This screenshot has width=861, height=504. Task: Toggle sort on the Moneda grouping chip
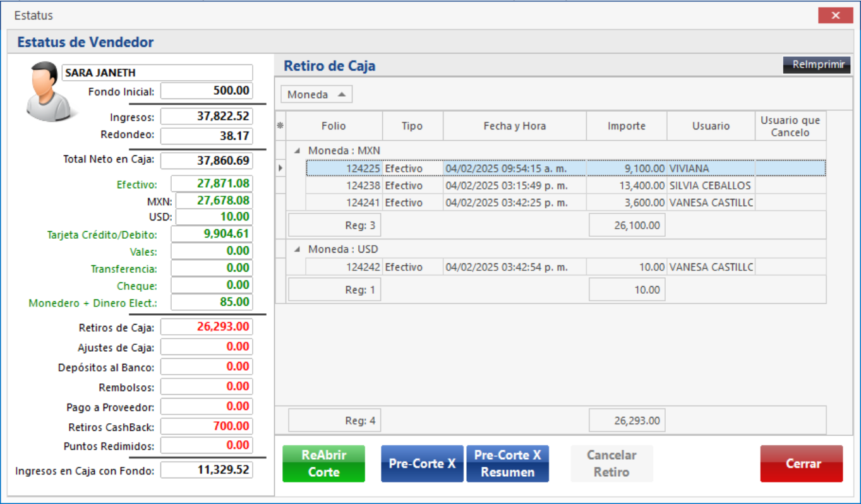click(316, 95)
